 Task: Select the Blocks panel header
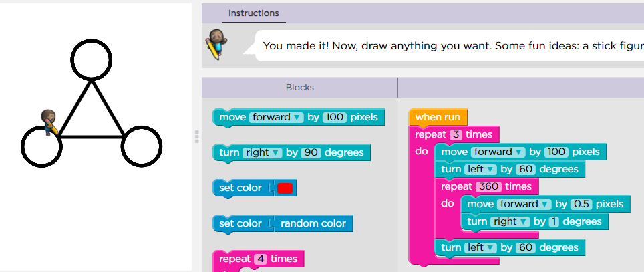299,87
